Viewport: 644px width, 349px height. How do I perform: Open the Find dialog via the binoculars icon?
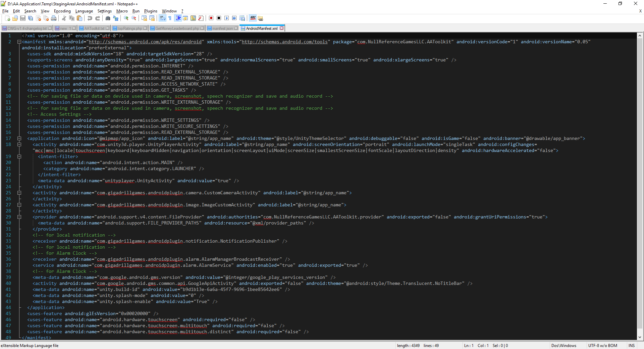pos(108,18)
